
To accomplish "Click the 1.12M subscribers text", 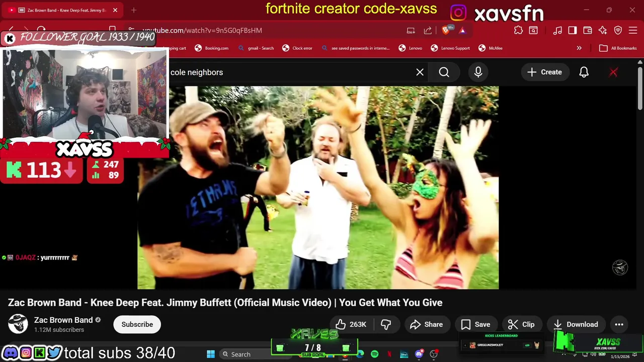I will tap(59, 330).
